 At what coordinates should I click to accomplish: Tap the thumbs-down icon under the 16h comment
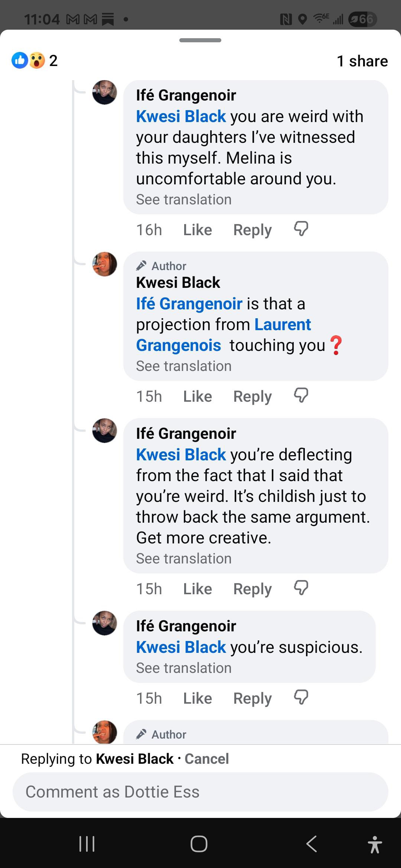coord(301,229)
